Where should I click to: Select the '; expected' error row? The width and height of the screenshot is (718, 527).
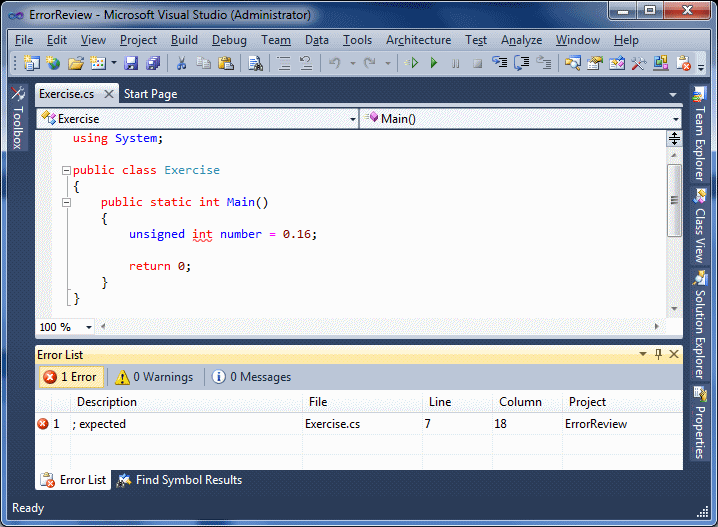tap(359, 424)
